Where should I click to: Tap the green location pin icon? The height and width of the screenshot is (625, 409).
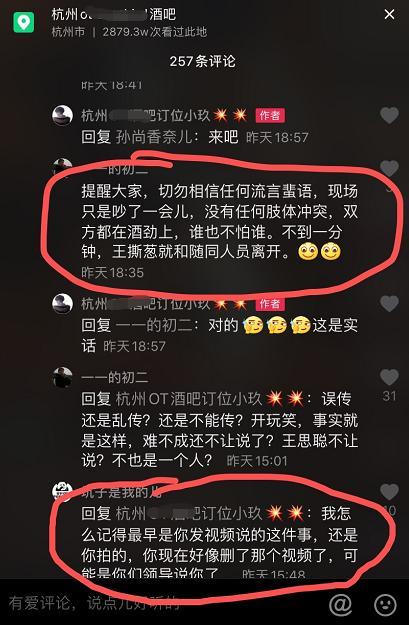click(24, 22)
